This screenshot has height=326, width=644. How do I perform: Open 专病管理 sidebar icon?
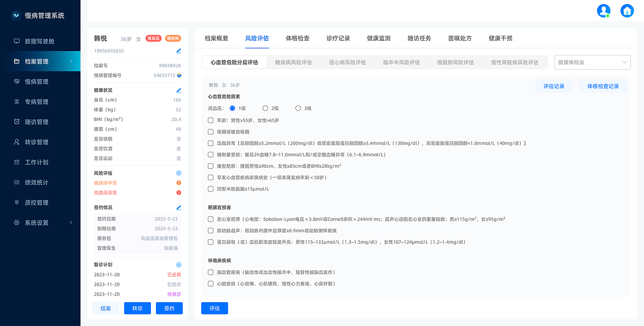coord(17,102)
